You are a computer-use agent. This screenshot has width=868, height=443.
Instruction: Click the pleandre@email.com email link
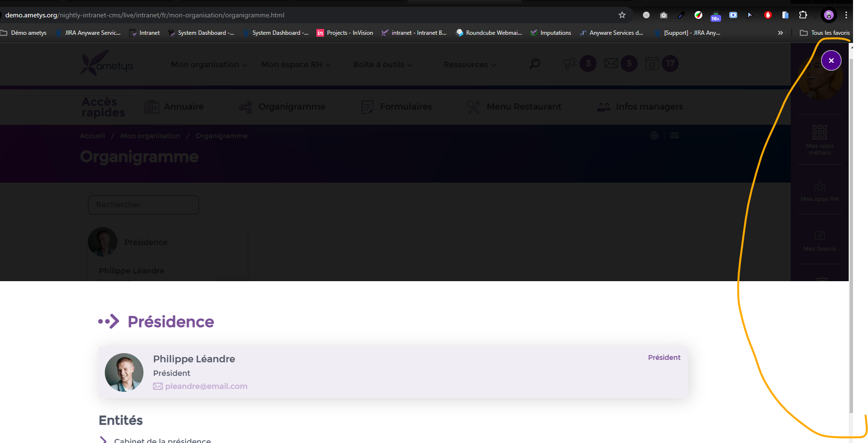[x=206, y=386]
